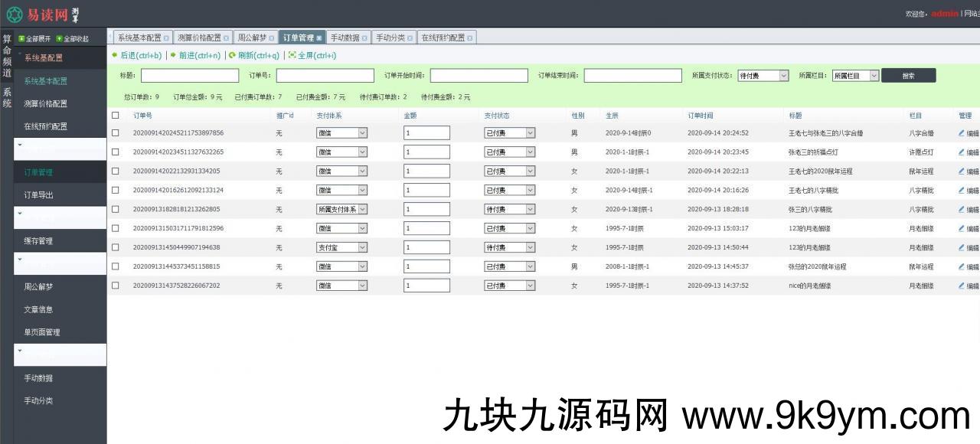Viewport: 980px width, 444px height.
Task: Click the 前进 forward arrow icon
Action: tap(173, 55)
